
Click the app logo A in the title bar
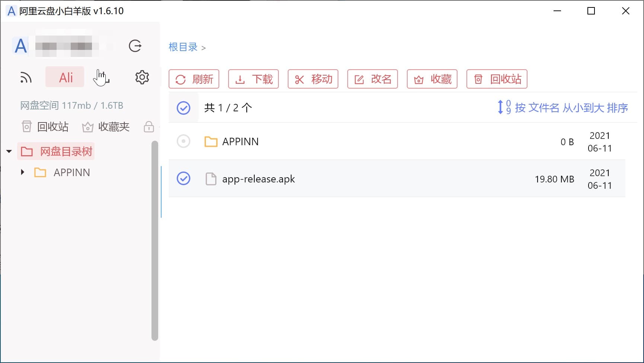pos(12,11)
